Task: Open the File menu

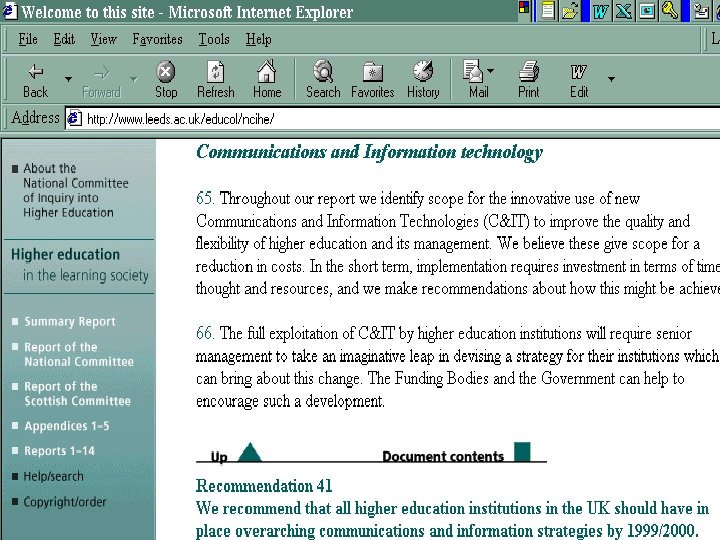Action: point(28,39)
